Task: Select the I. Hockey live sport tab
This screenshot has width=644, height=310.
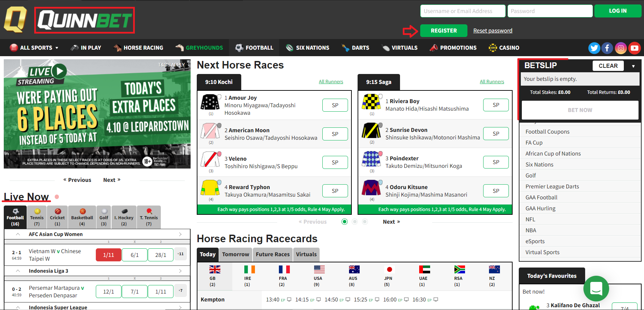Action: (x=124, y=217)
